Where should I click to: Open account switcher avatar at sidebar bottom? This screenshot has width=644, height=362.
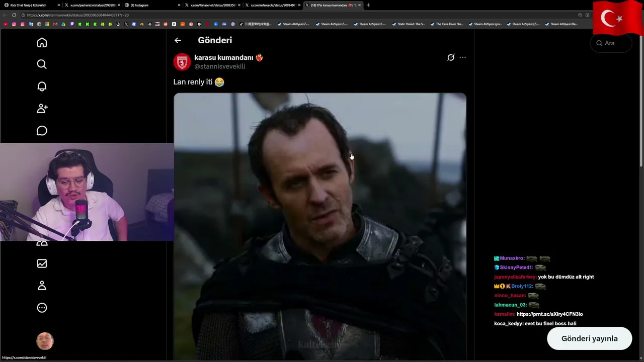45,341
